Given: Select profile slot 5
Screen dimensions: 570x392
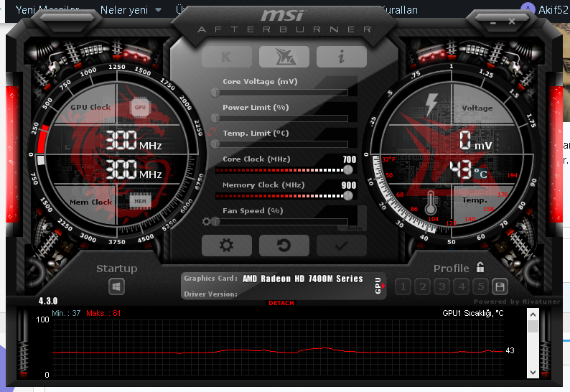Looking at the screenshot, I should coord(481,286).
